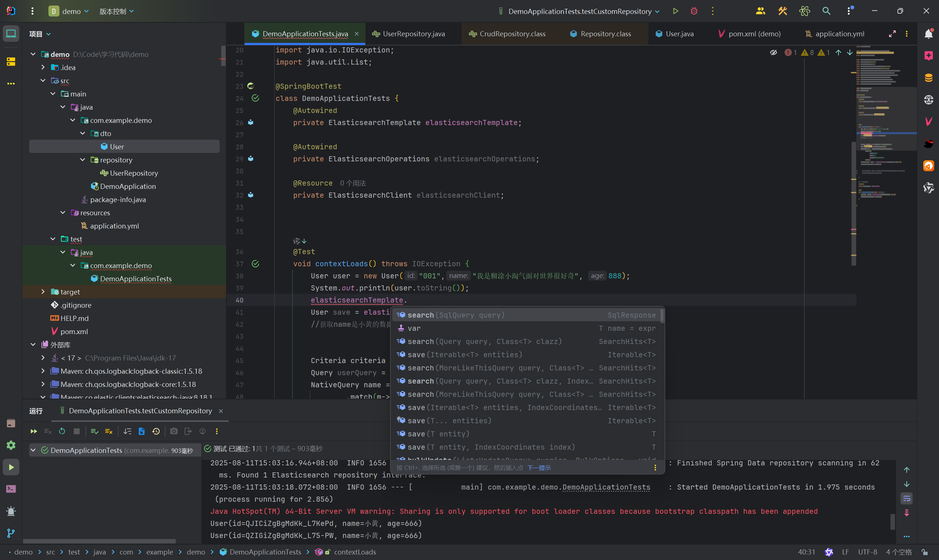Toggle show ignored tests filter
Screen dimensions: 939x560
[109, 431]
